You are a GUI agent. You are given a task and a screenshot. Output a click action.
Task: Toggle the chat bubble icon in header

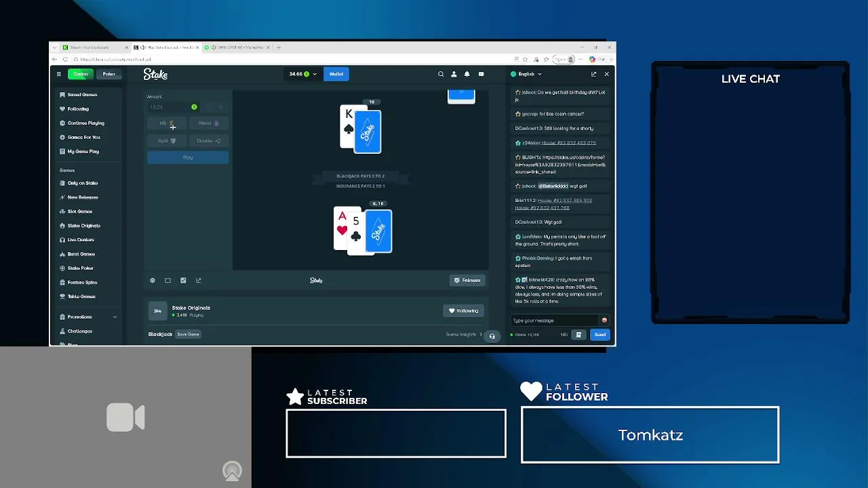[x=481, y=74]
